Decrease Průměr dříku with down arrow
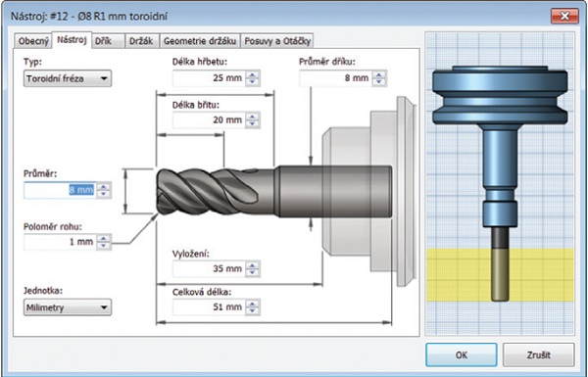Image resolution: width=588 pixels, height=377 pixels. [379, 81]
